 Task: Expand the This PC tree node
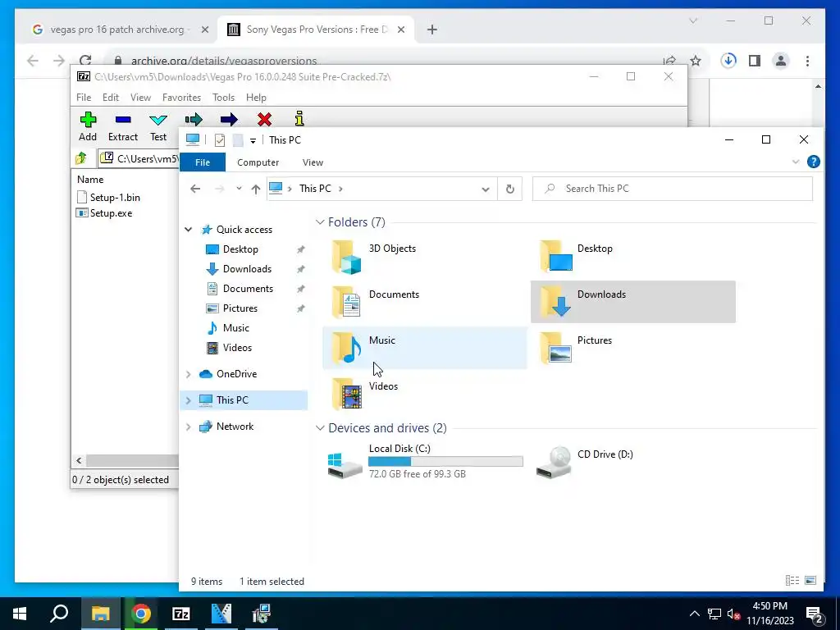coord(188,400)
